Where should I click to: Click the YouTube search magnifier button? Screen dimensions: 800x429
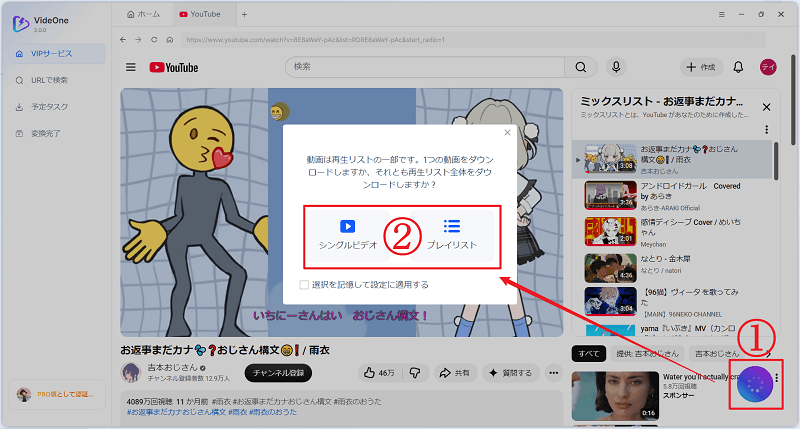coord(581,67)
